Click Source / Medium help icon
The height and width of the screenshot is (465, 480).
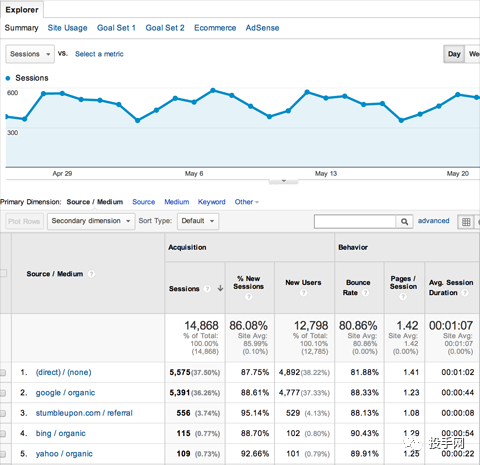pos(91,274)
